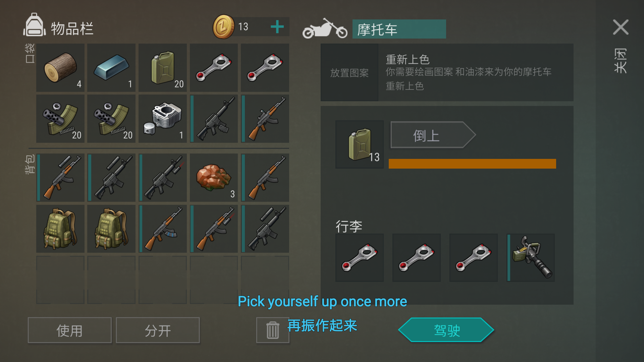Click the 放置图案 place pattern slot

[x=350, y=72]
